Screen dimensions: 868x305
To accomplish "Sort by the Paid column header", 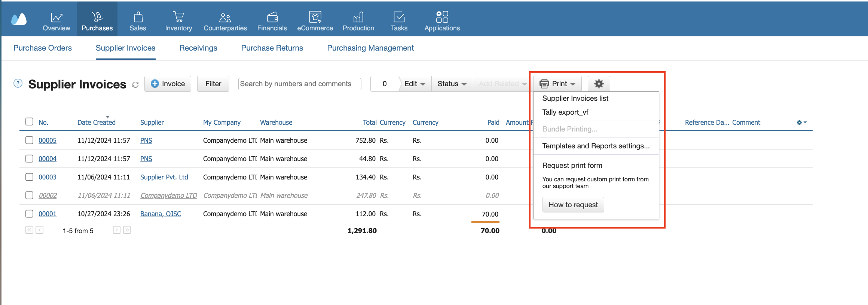I will click(493, 123).
